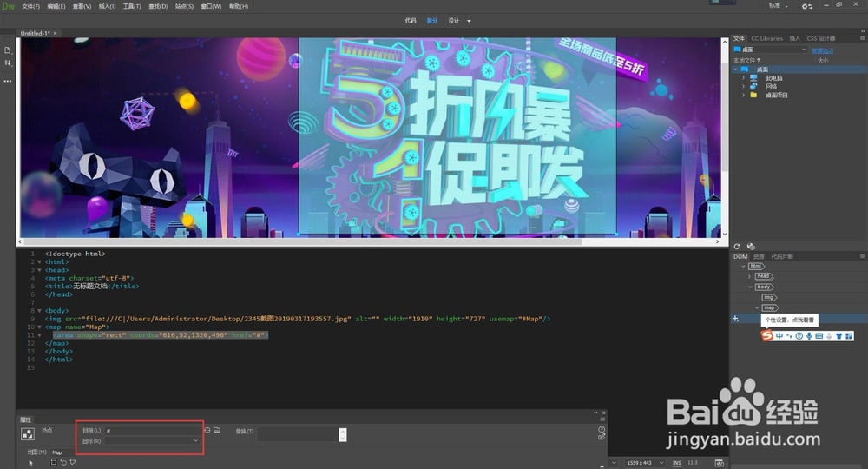This screenshot has height=469, width=868.
Task: Open the 查看(V) menu
Action: point(82,7)
